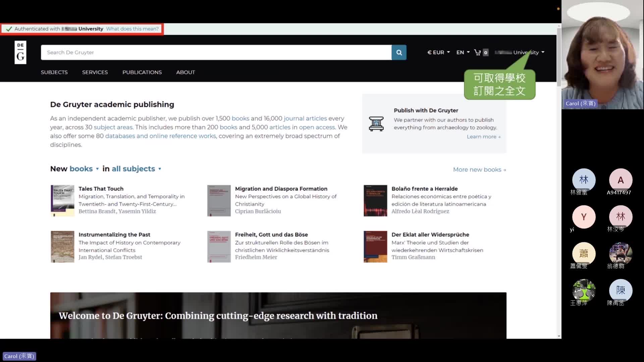Click the 'Welcome to De Gruyter' banner
The height and width of the screenshot is (362, 644).
(278, 315)
